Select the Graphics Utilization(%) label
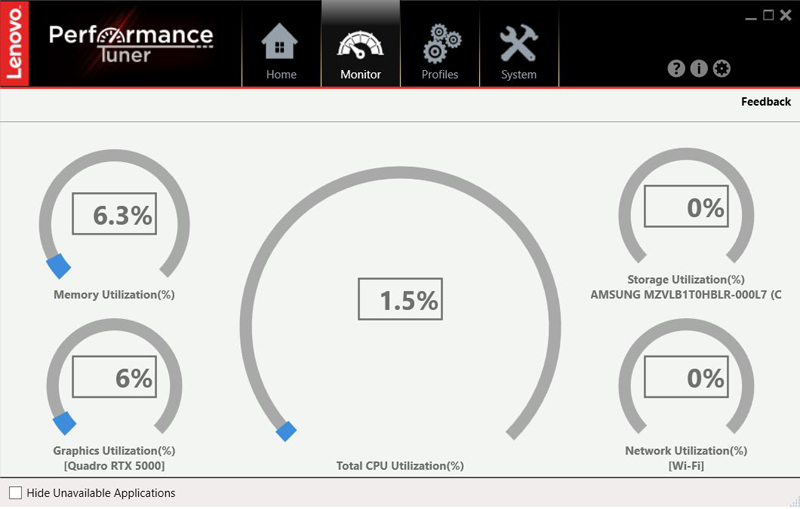 [x=114, y=451]
